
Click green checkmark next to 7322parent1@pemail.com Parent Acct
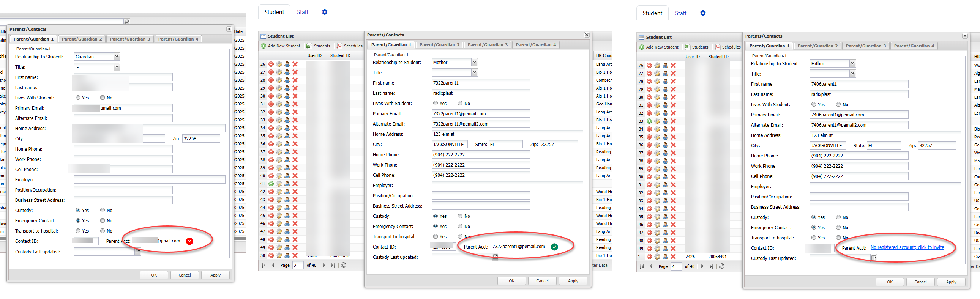(x=554, y=247)
